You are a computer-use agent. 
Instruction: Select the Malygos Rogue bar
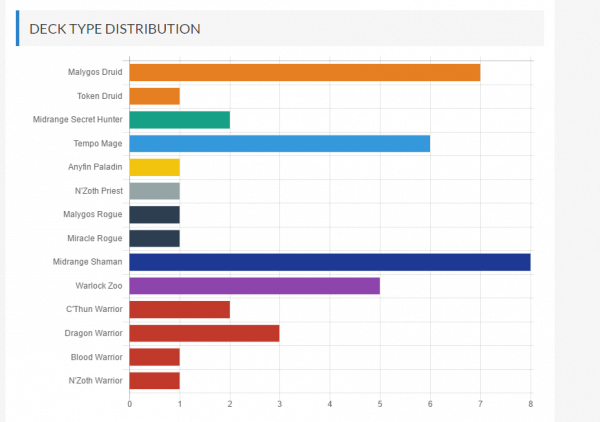pos(155,214)
